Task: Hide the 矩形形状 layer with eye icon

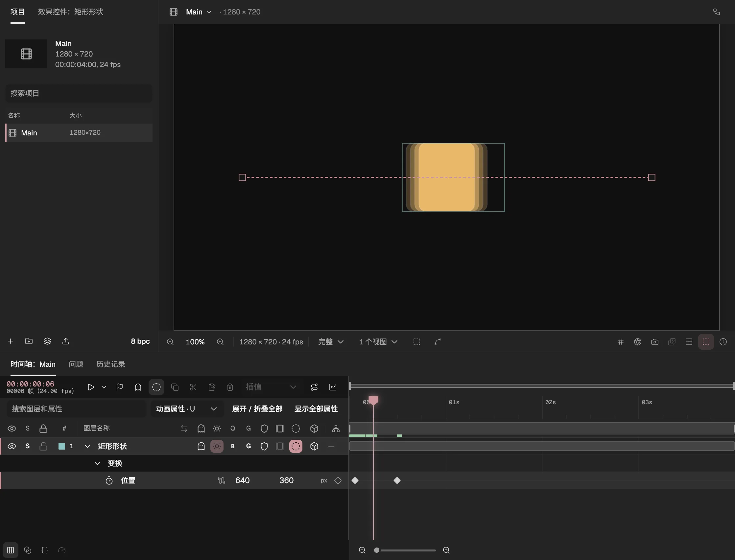Action: [12, 446]
